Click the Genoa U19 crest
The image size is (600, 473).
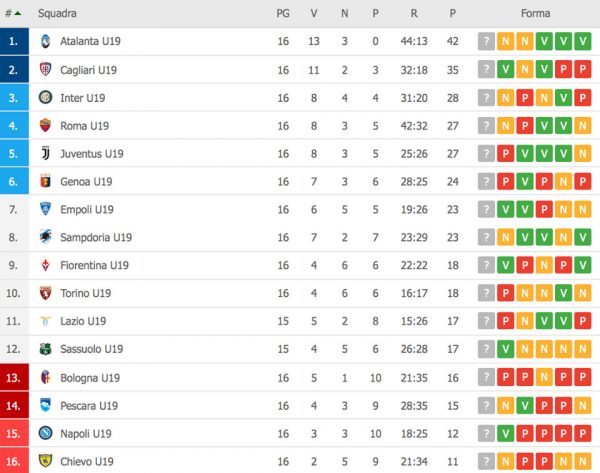click(45, 182)
